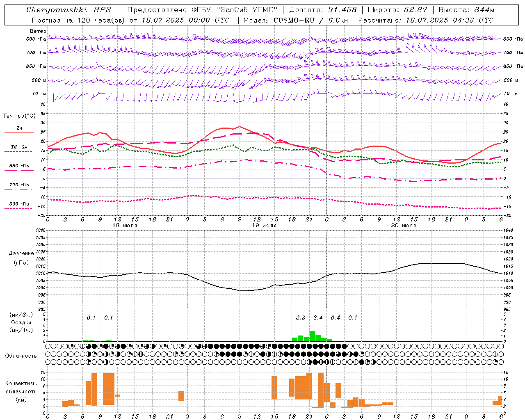Click the model label COSMO-RU / 6.6км
This screenshot has height=420, width=525.
pos(310,20)
